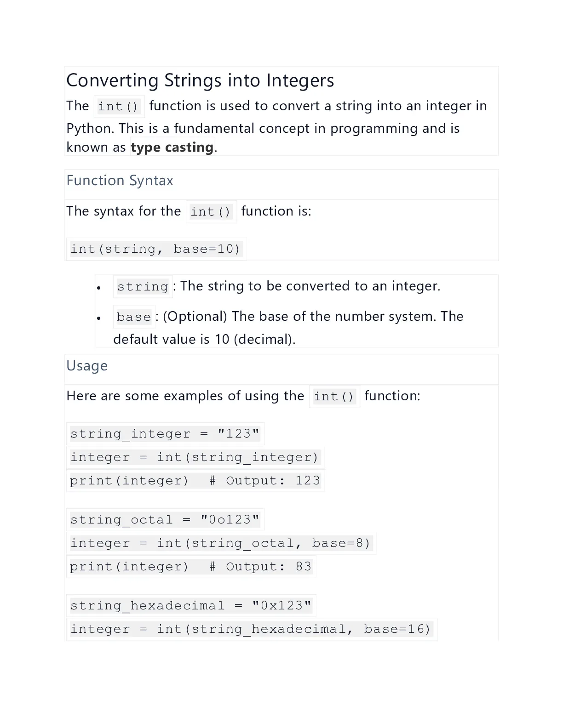This screenshot has width=563, height=728.
Task: Click the sentence The string to be converted
Action: (310, 286)
